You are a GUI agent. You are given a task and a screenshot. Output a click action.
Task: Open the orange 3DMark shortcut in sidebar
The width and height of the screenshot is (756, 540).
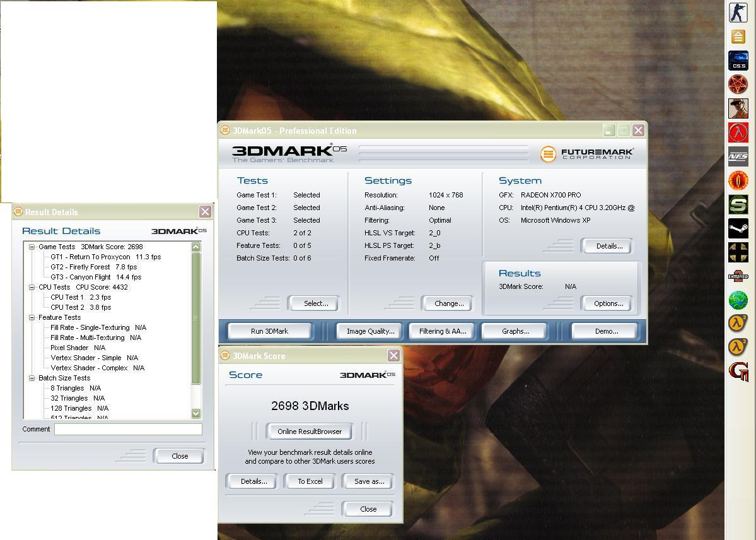click(738, 36)
